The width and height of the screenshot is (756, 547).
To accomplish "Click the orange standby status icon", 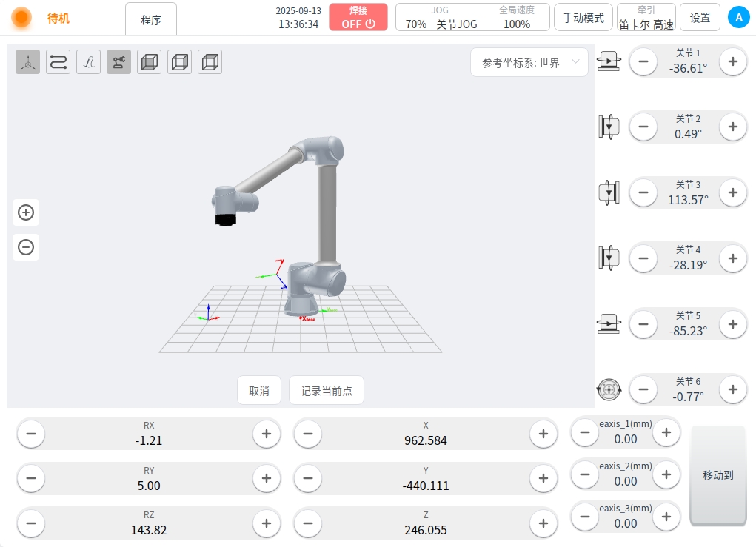I will tap(21, 18).
